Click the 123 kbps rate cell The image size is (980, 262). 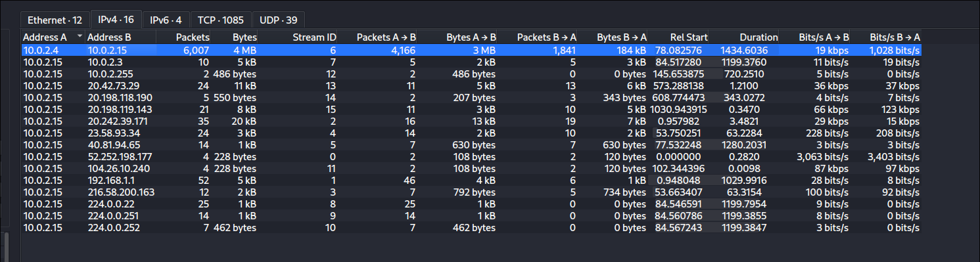click(899, 109)
